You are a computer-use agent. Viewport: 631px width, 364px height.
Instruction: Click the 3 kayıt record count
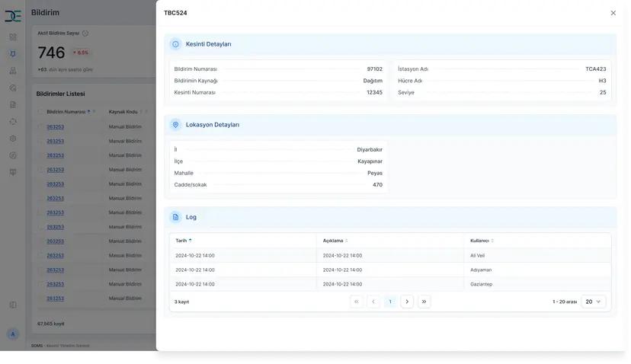point(181,302)
